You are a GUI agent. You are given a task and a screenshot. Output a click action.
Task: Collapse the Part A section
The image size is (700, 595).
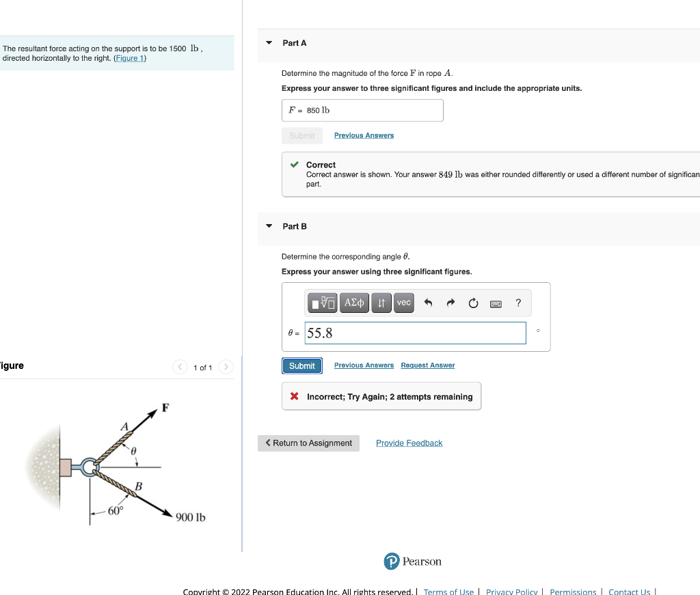(268, 42)
